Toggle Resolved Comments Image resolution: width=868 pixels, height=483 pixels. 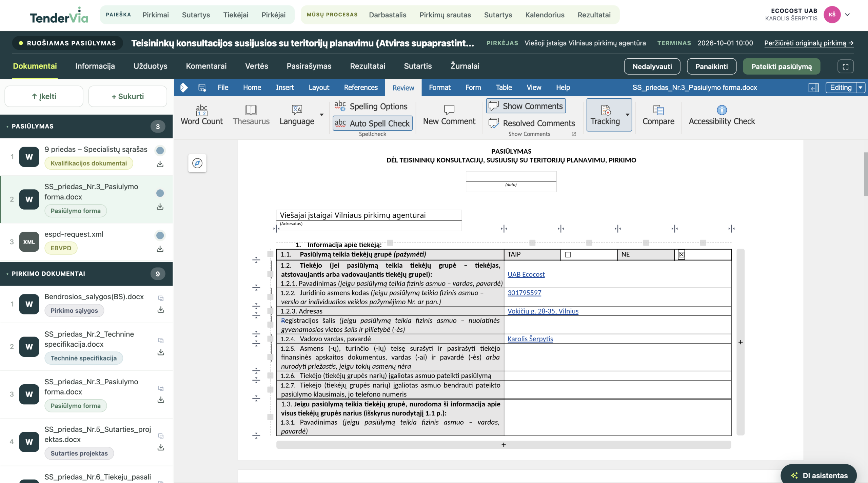coord(532,123)
